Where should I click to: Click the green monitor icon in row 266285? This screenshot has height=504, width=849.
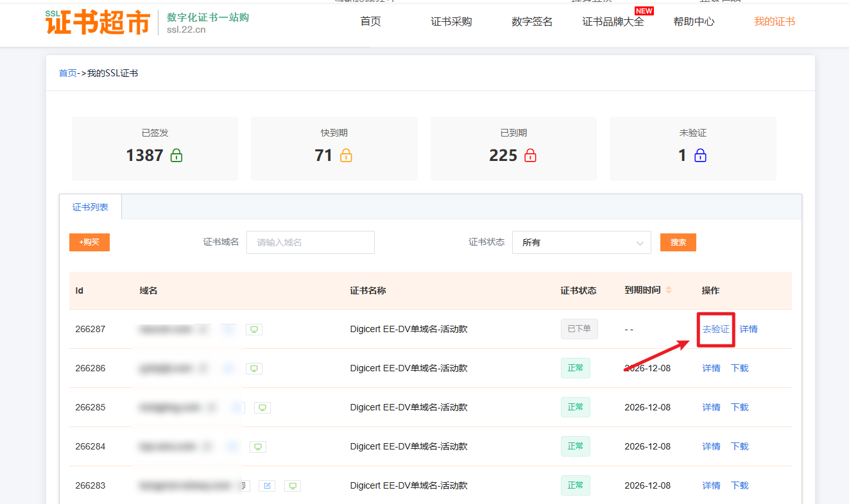tap(262, 408)
